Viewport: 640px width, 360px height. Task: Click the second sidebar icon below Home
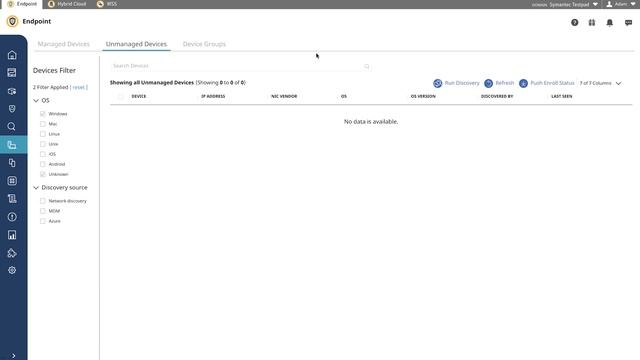point(12,91)
